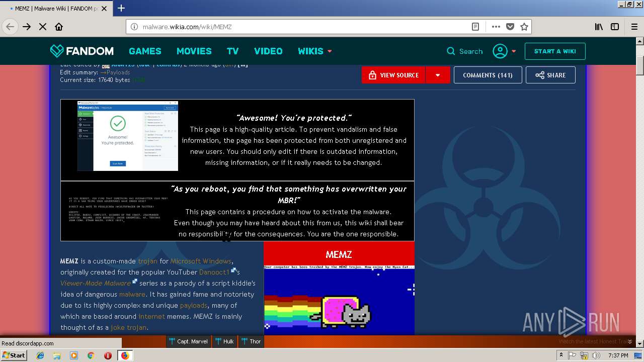644x362 pixels.
Task: Expand the account dropdown arrow
Action: coord(514,51)
